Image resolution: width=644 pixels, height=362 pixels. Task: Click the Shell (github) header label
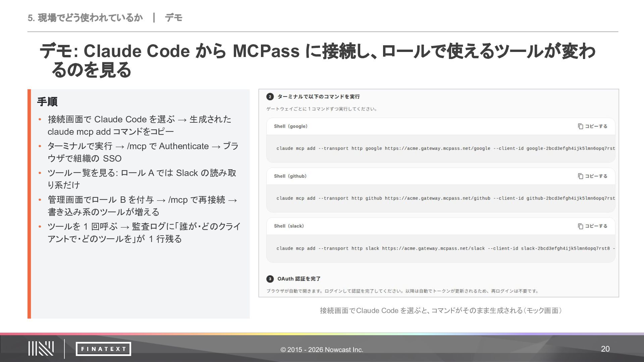[x=290, y=176]
